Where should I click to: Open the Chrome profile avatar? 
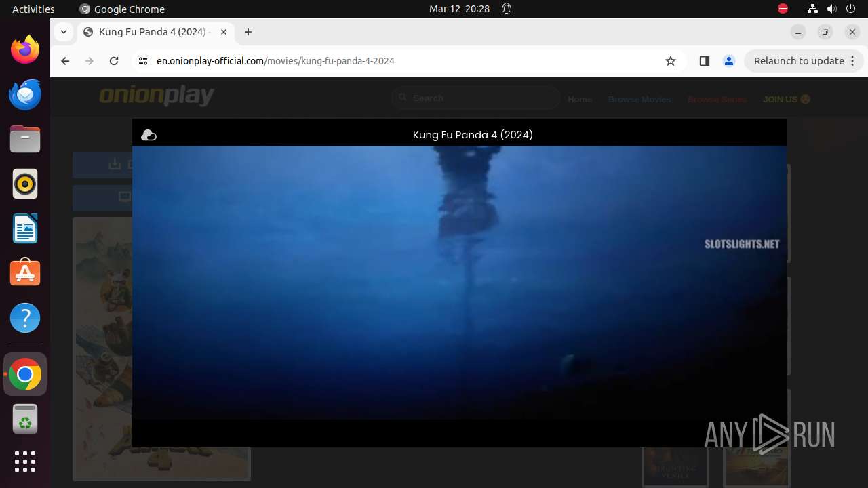729,61
